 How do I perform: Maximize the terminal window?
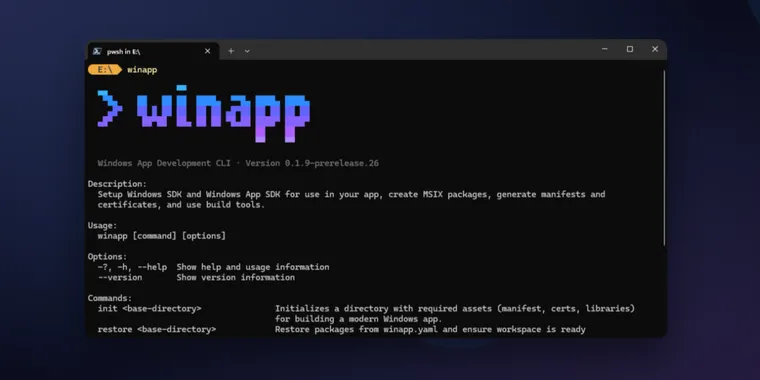click(630, 49)
